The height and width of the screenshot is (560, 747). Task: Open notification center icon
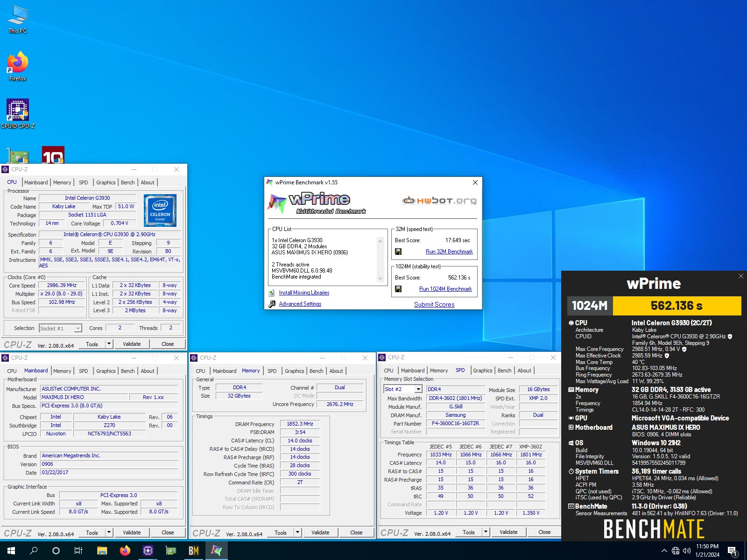[732, 551]
